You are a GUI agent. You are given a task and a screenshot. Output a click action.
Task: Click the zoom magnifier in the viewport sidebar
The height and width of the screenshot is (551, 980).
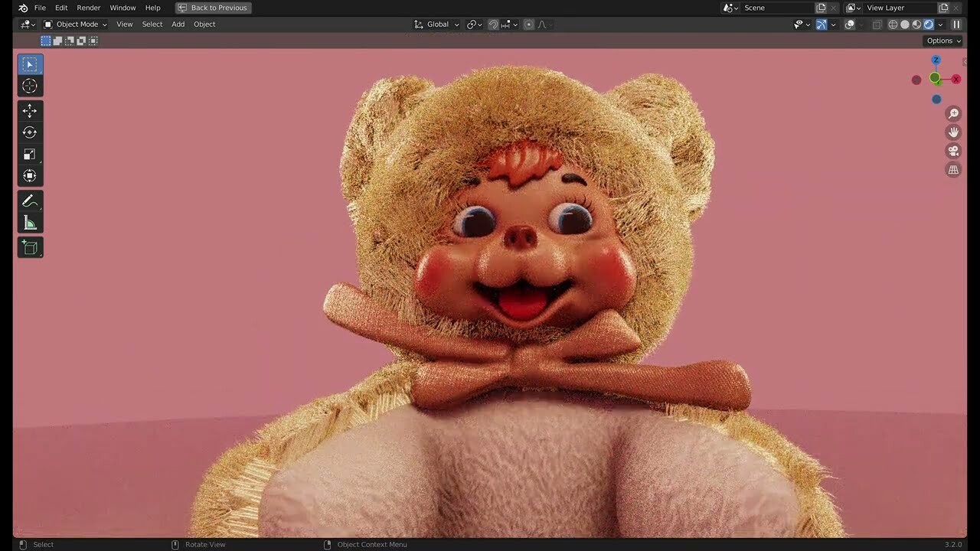point(953,113)
